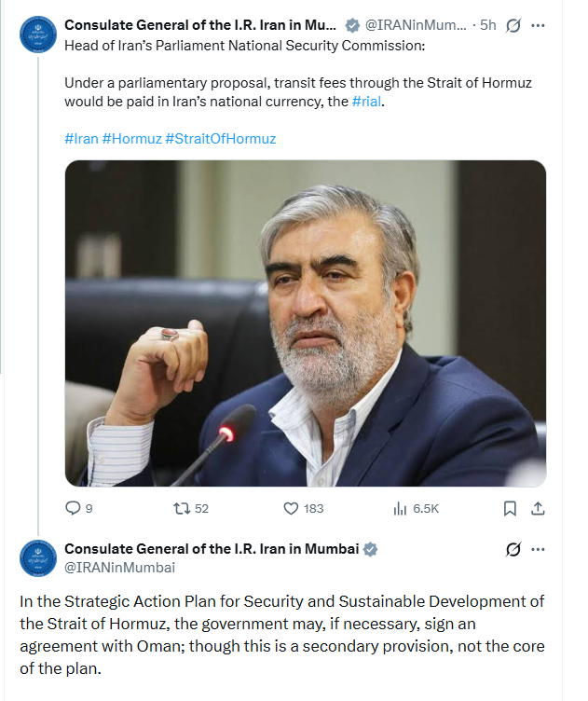Click the #rial hashtag link
This screenshot has width=588, height=701.
pos(367,101)
